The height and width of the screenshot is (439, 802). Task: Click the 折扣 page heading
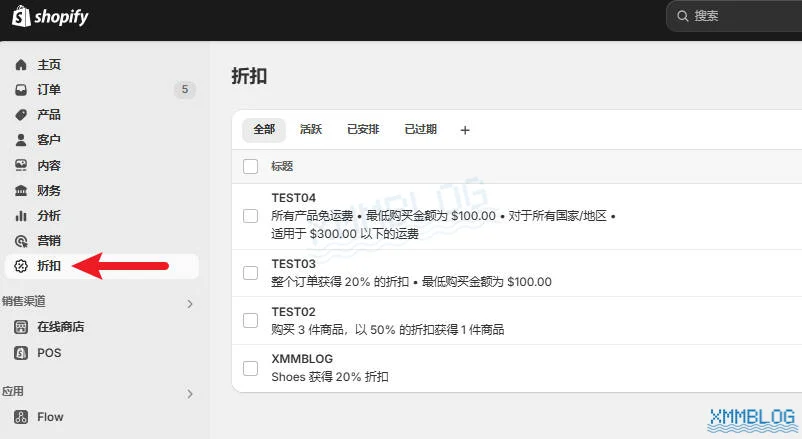(249, 76)
